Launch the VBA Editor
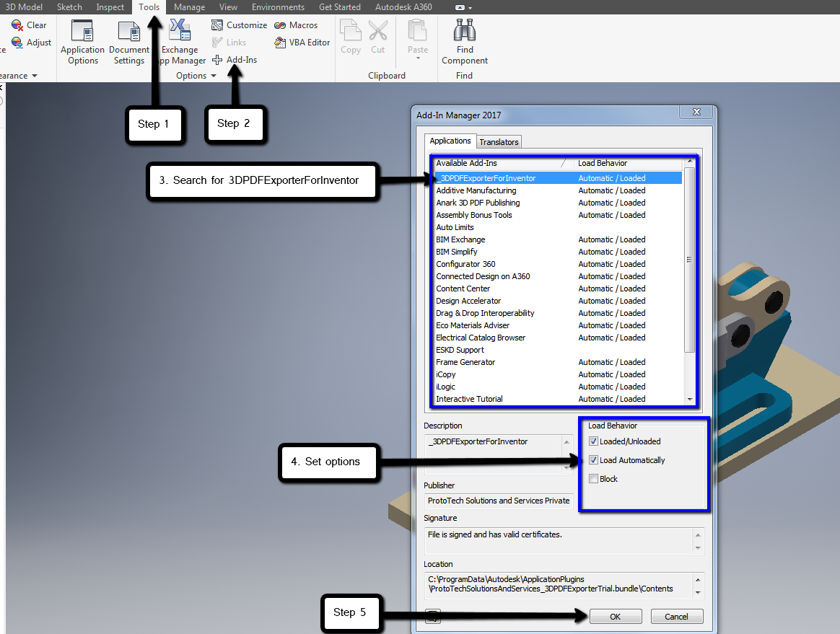The height and width of the screenshot is (634, 840). click(x=302, y=43)
